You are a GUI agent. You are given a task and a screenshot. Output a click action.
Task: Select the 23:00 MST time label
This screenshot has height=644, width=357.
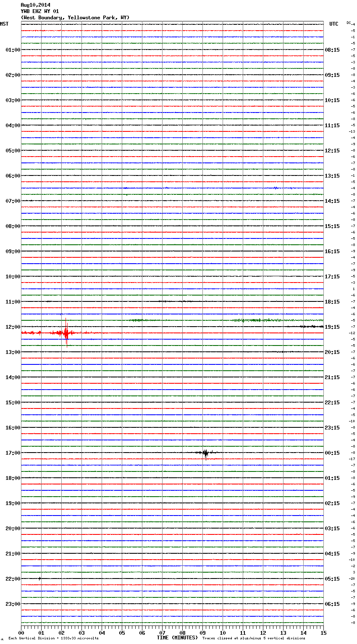click(x=13, y=604)
